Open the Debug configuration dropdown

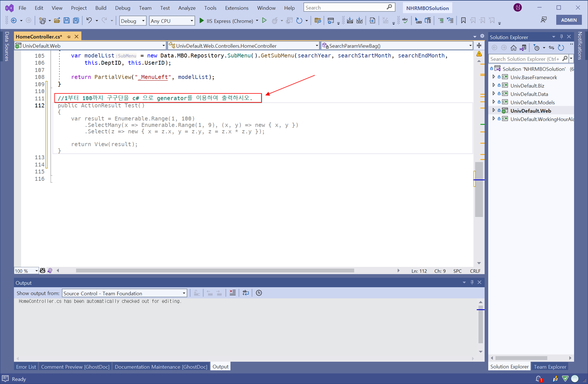point(133,21)
